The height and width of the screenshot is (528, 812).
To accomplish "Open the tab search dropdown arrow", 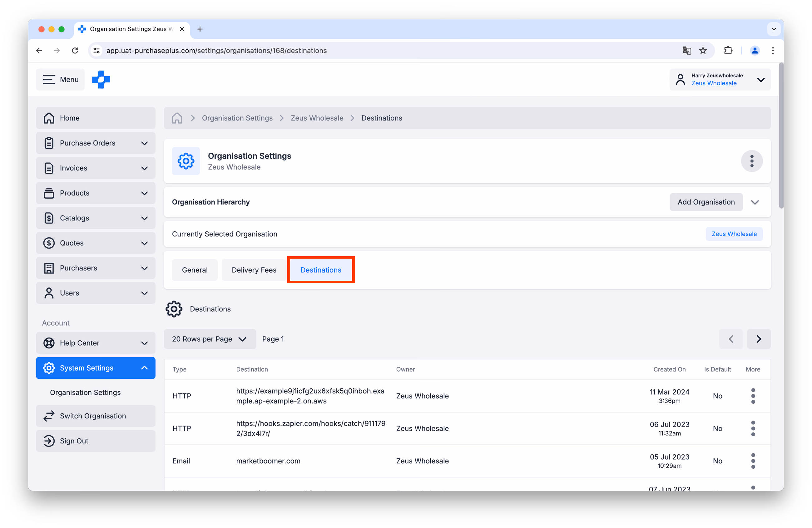I will tap(774, 29).
